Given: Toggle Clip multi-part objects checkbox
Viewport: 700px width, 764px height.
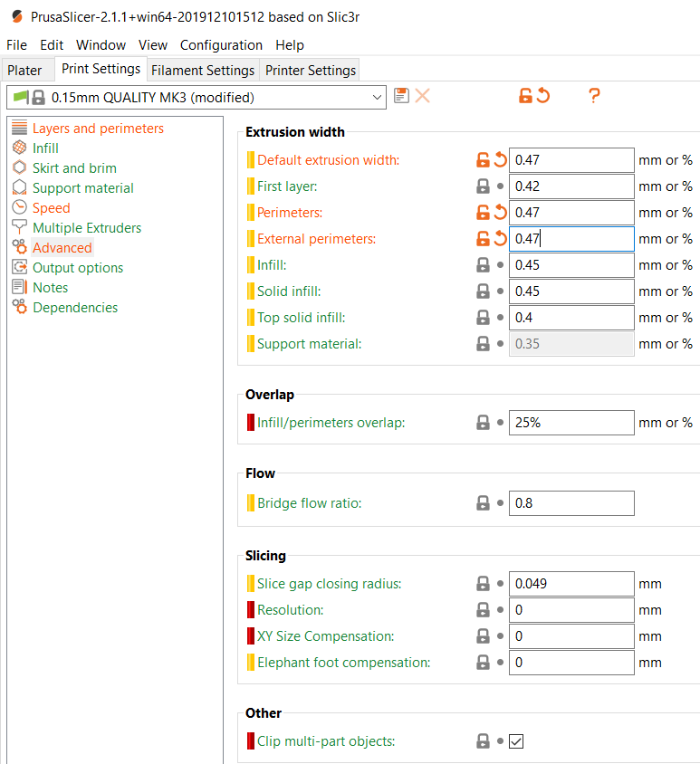Looking at the screenshot, I should [516, 741].
